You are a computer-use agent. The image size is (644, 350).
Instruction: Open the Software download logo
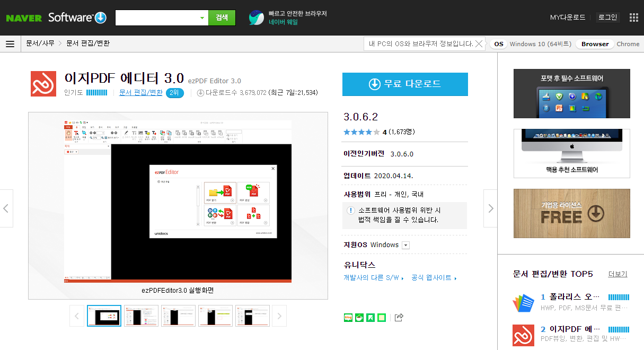[x=77, y=17]
